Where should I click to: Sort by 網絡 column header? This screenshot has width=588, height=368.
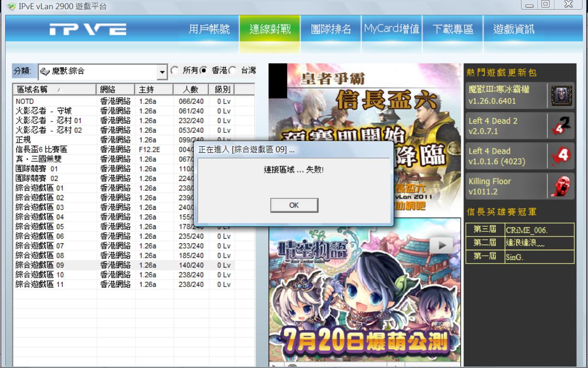coord(116,89)
